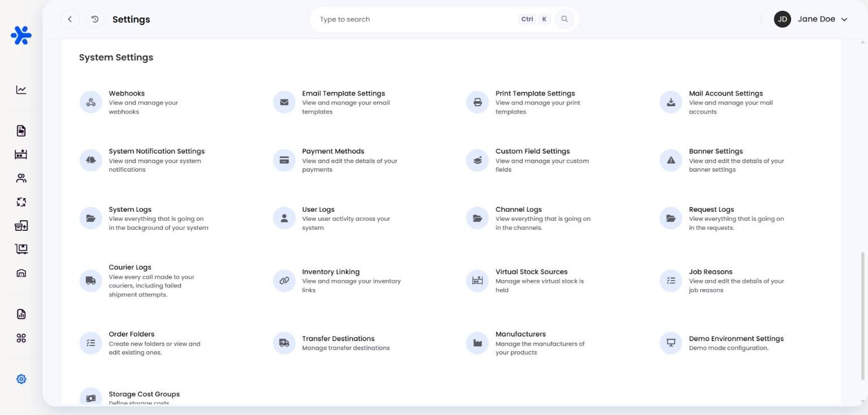Image resolution: width=868 pixels, height=415 pixels.
Task: Select the printer icon for Print Template Settings
Action: [478, 102]
